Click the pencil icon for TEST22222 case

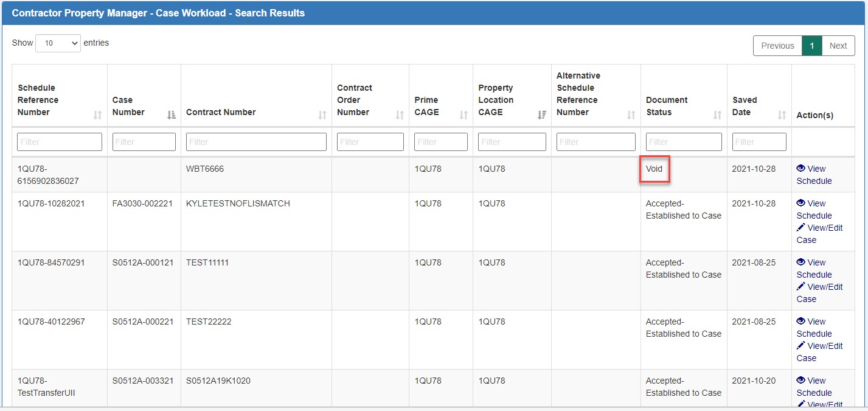800,346
